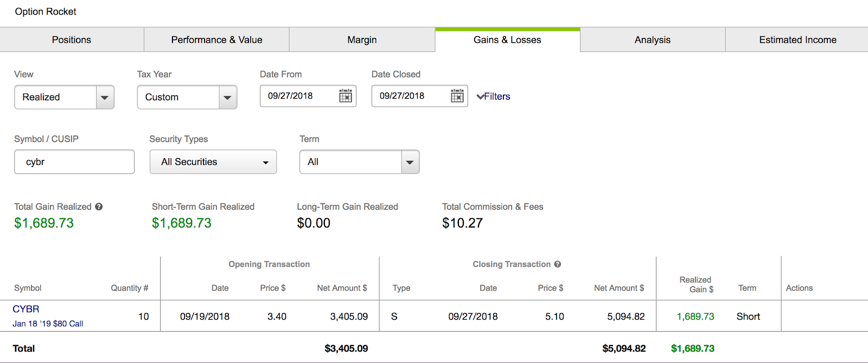
Task: Click the CYBR symbol link
Action: coord(26,309)
